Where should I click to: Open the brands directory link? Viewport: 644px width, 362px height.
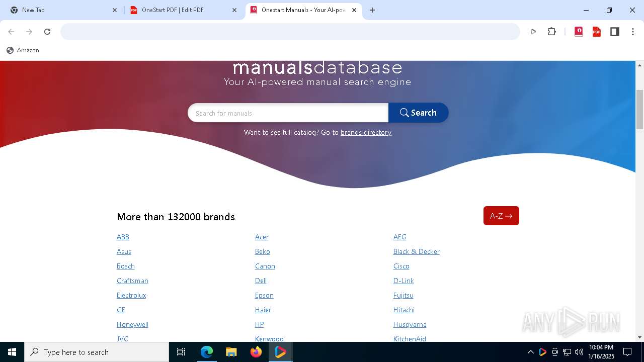(366, 132)
